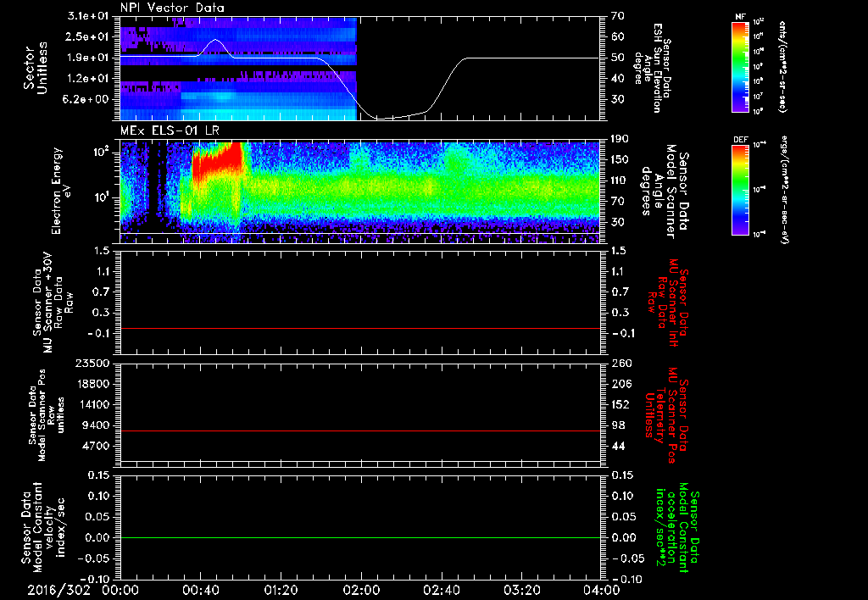This screenshot has width=868, height=600.
Task: Click the '23500' scanner position tick
Action: click(x=92, y=363)
